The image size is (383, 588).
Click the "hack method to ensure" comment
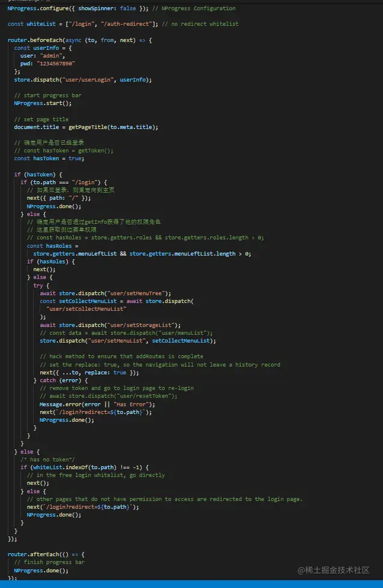pos(121,356)
